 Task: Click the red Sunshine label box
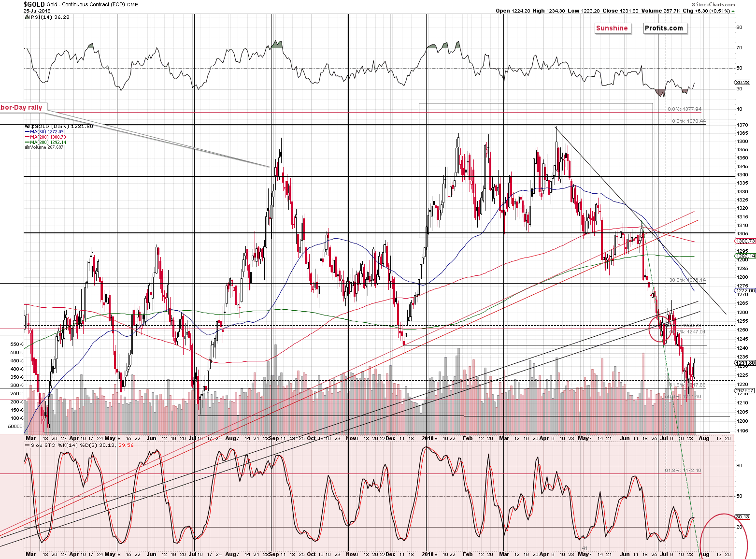click(612, 28)
